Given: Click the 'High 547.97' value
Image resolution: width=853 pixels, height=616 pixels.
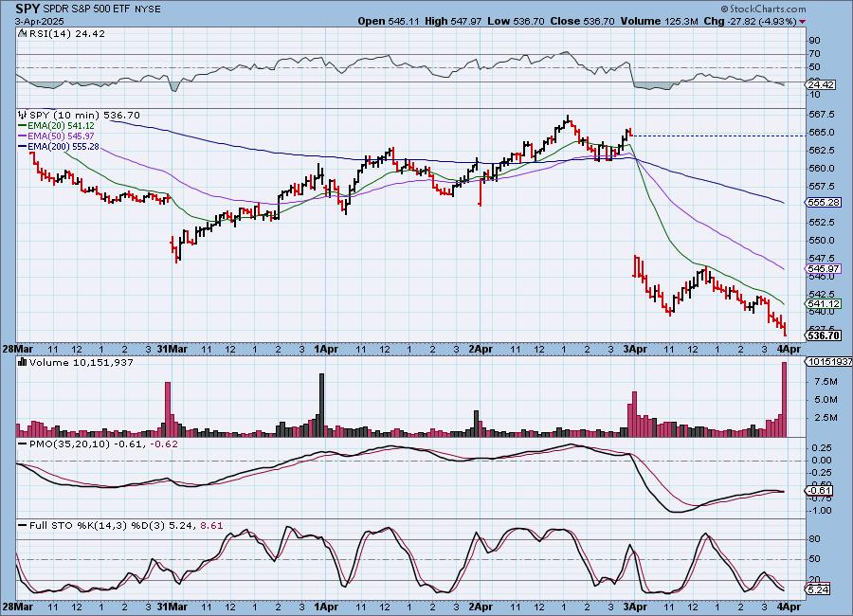Looking at the screenshot, I should click(453, 21).
